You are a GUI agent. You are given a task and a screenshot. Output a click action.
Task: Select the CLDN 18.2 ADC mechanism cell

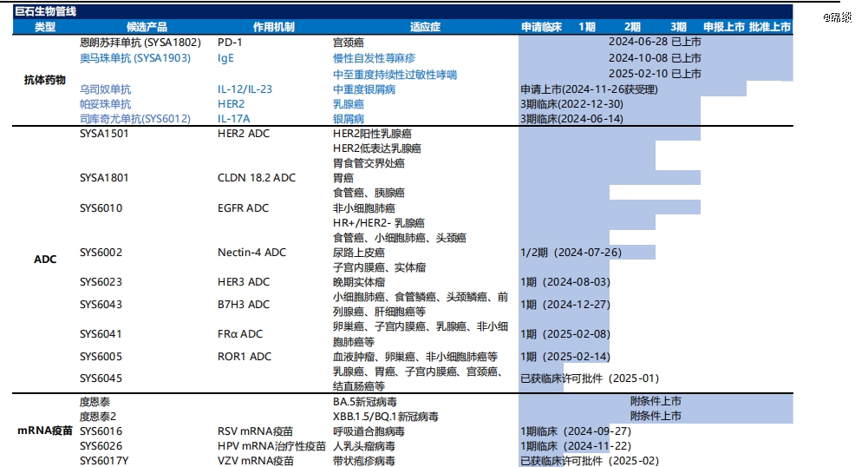pyautogui.click(x=256, y=178)
